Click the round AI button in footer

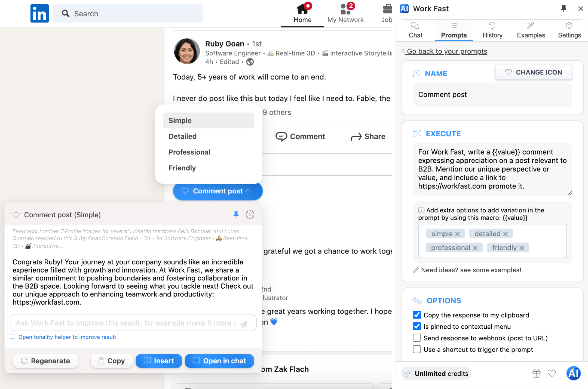(x=574, y=373)
